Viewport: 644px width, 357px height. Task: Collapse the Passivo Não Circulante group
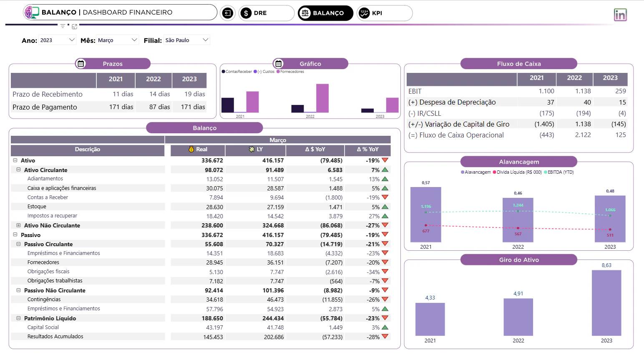pos(18,290)
